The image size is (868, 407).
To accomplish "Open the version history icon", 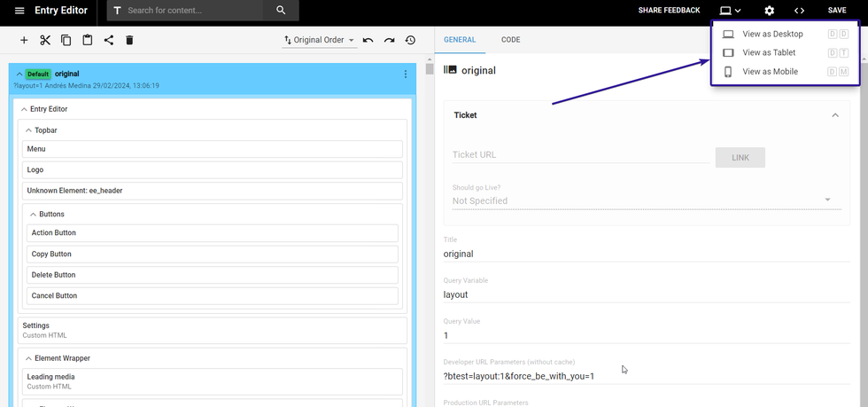I will (410, 40).
